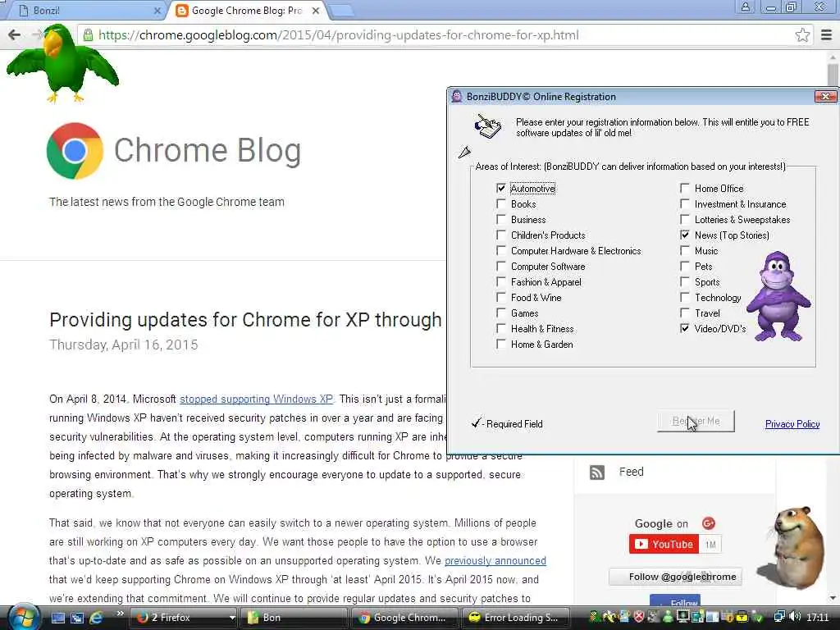Check Health & Fitness
Image resolution: width=840 pixels, height=630 pixels.
(501, 328)
